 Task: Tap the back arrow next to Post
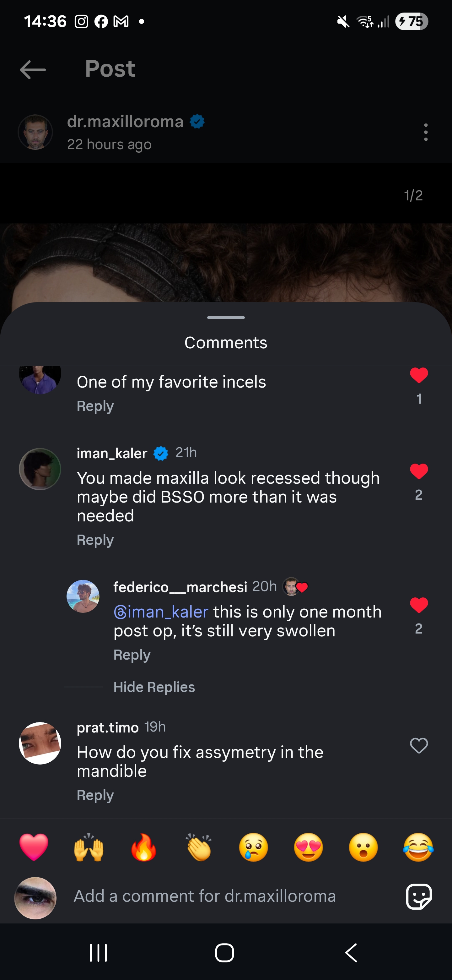[x=33, y=70]
